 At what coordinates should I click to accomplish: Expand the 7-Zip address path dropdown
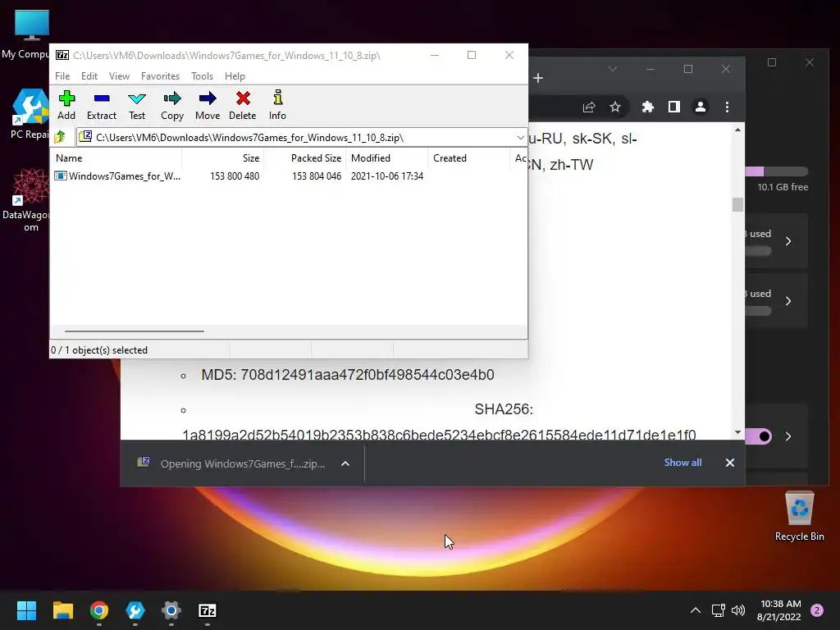click(x=520, y=138)
